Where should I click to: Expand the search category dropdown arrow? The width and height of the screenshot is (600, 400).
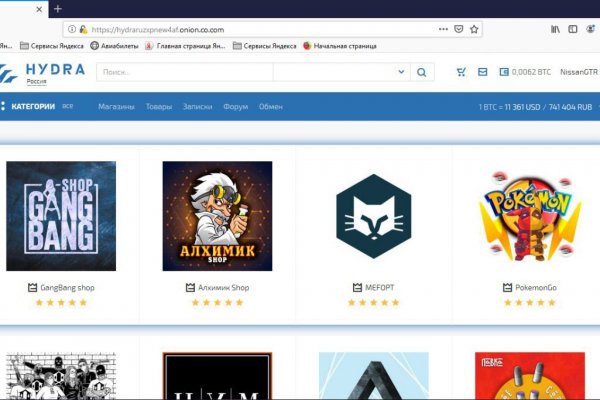click(x=402, y=72)
